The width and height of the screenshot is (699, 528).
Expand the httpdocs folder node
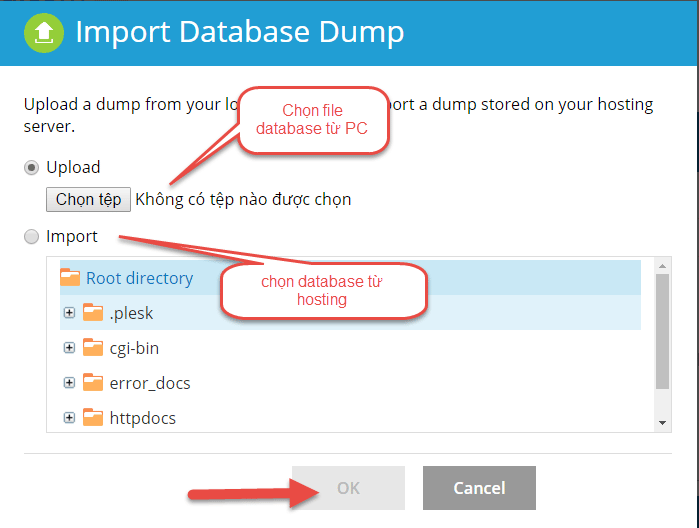[x=69, y=418]
